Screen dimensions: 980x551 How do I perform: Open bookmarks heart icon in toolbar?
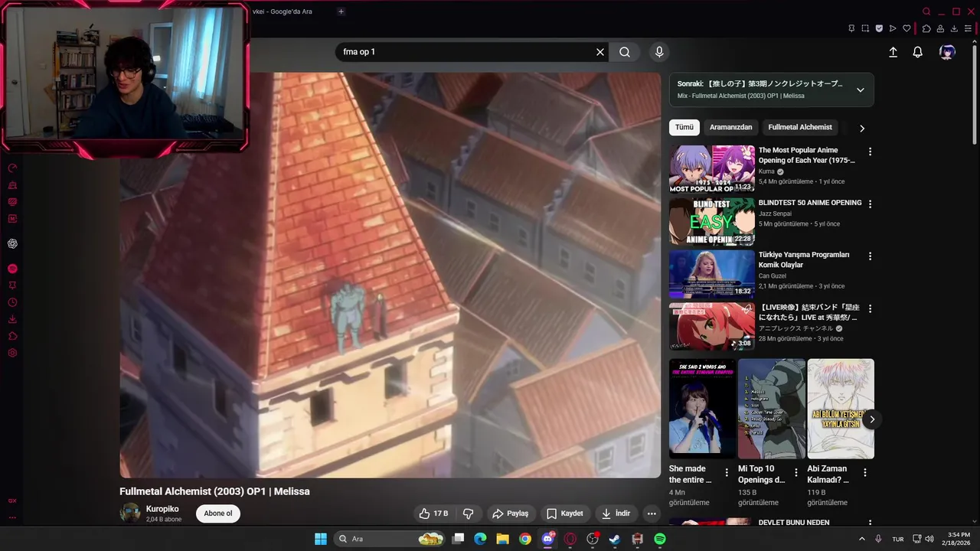(x=907, y=28)
